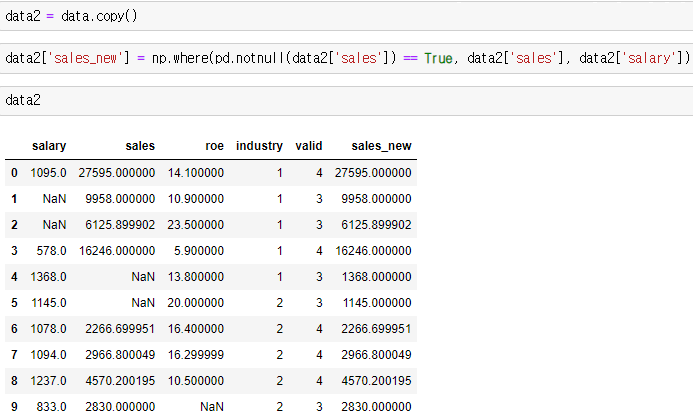693x418 pixels.
Task: Click the code cell containing only 'data2'
Action: coord(346,101)
